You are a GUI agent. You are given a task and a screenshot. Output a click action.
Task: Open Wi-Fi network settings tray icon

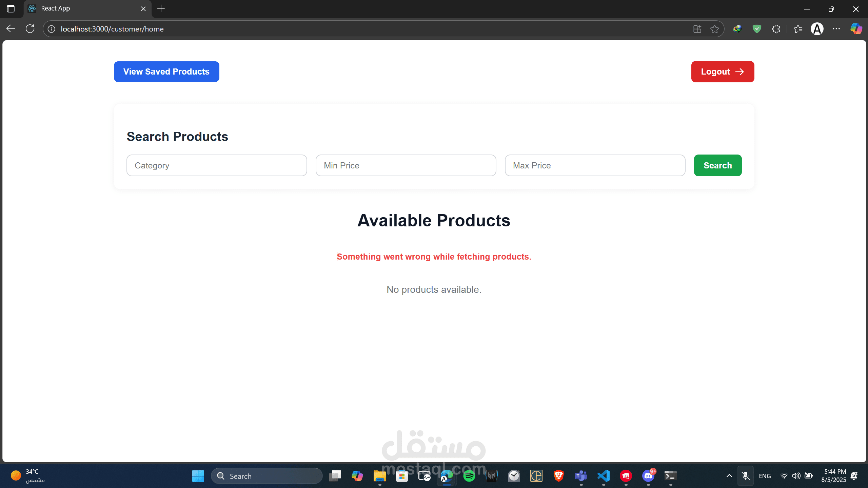[x=784, y=476]
